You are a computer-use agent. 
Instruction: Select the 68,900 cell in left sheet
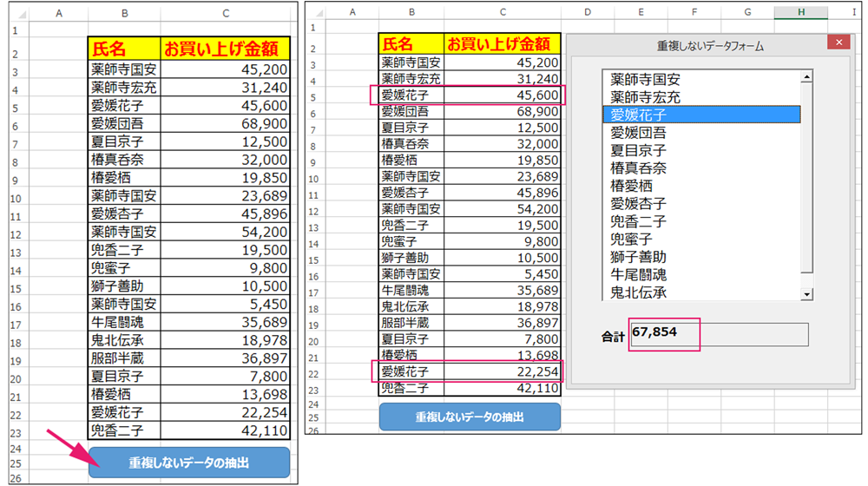point(224,123)
